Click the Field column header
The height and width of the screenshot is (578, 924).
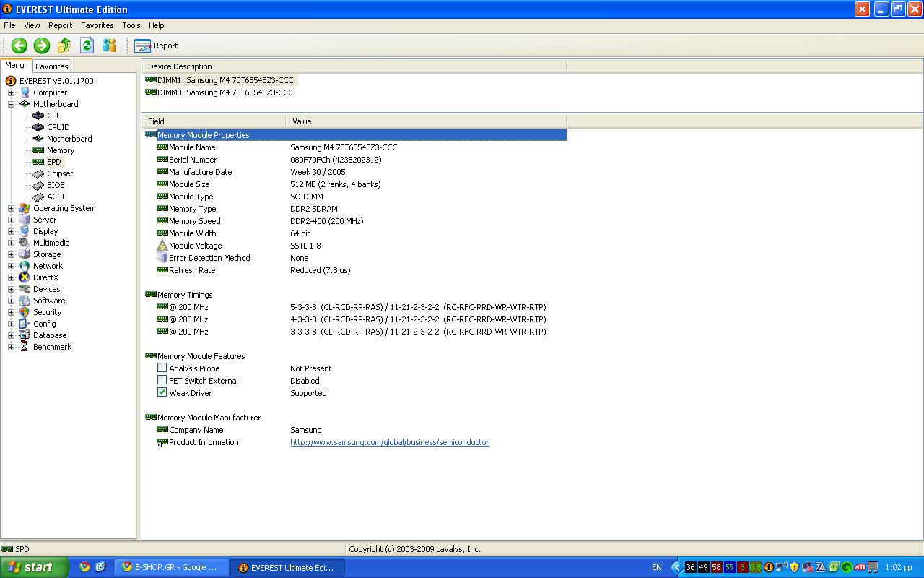pyautogui.click(x=214, y=121)
